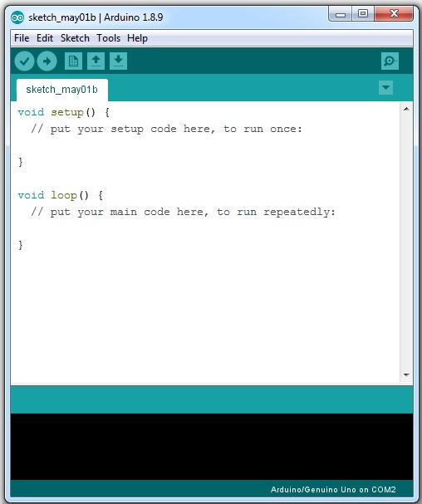Open the Help menu

[137, 38]
